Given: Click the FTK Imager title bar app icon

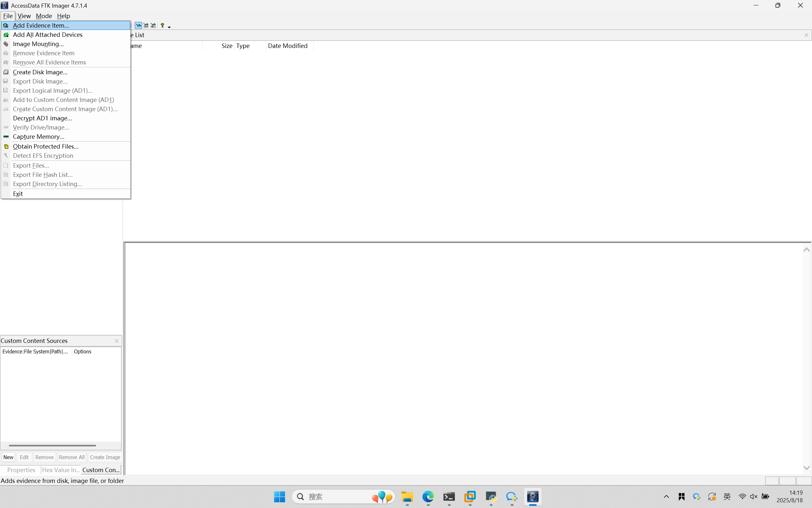Looking at the screenshot, I should pos(5,5).
